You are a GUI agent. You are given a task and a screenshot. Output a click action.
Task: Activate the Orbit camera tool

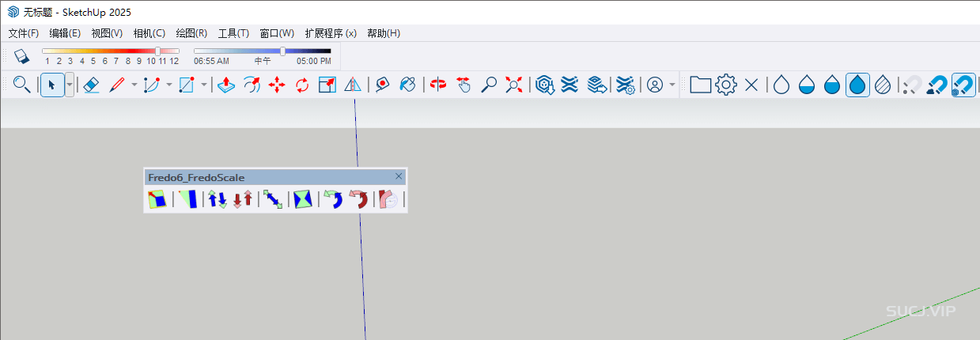438,85
